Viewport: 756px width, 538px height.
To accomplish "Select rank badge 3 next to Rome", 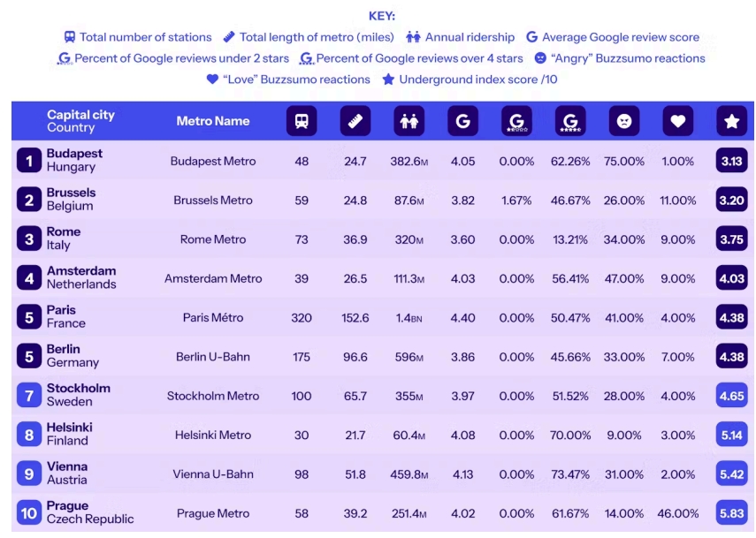I will [29, 239].
